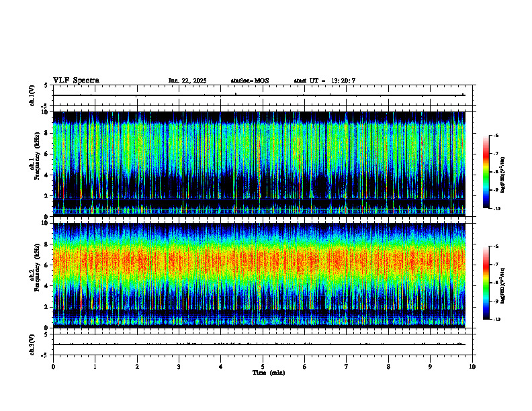Click time axis tick label "5"
Image resolution: width=532 pixels, height=411 pixels.
263,367
